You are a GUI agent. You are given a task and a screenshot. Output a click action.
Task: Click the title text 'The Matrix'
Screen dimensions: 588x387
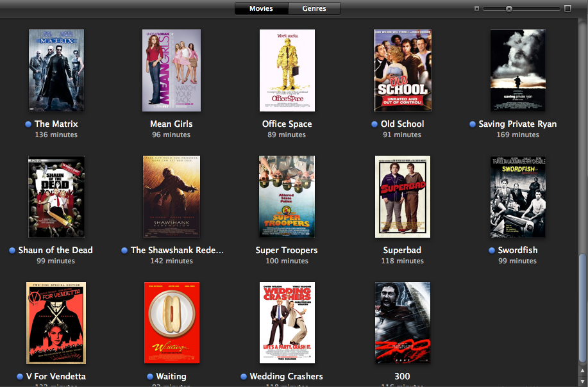56,124
